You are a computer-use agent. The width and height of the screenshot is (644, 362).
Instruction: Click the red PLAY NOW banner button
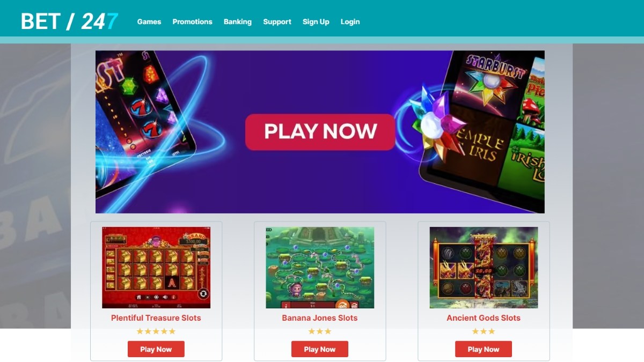pos(320,132)
